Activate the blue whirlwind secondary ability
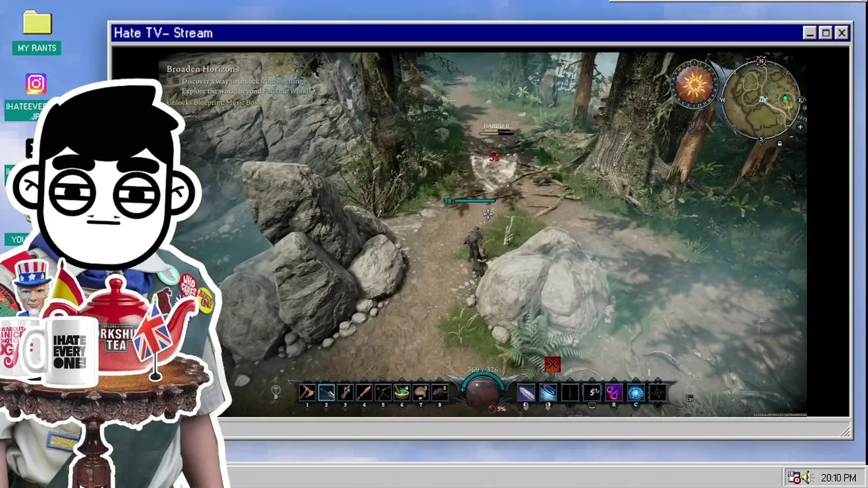The height and width of the screenshot is (488, 868). click(x=548, y=392)
